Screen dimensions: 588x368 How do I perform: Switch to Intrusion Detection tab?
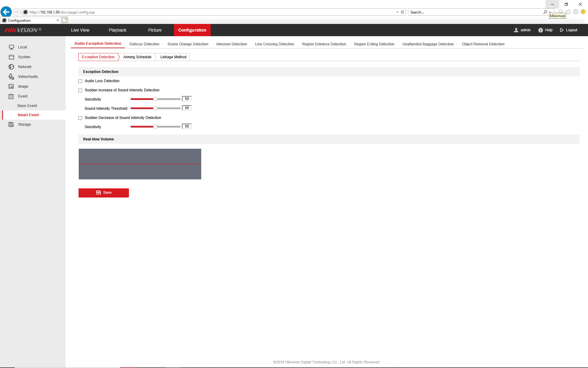click(232, 44)
